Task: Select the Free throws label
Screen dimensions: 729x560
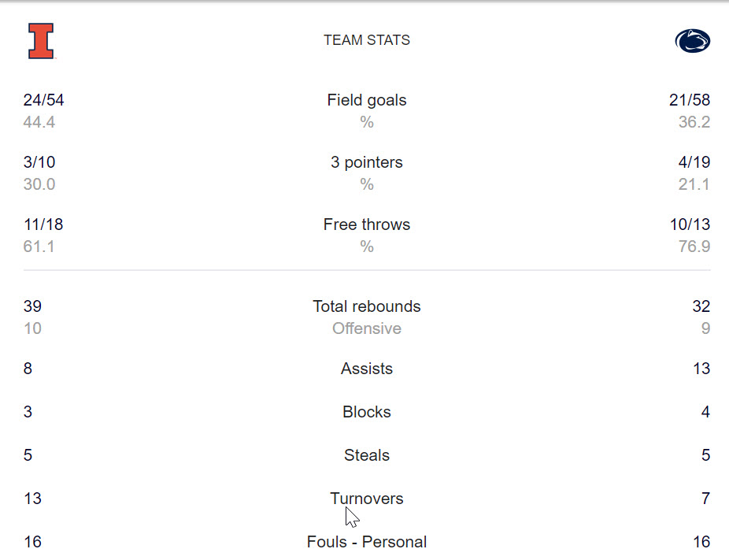Action: (x=367, y=224)
